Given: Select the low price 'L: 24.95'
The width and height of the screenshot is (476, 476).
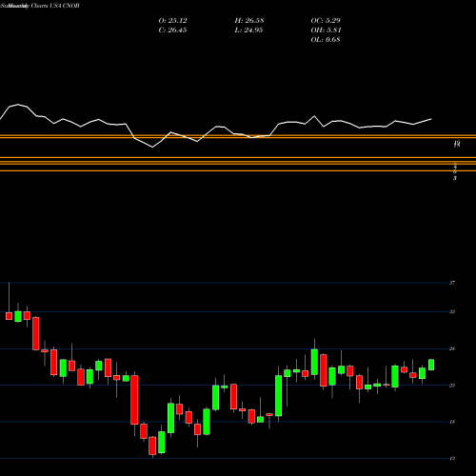Looking at the screenshot, I should [248, 30].
